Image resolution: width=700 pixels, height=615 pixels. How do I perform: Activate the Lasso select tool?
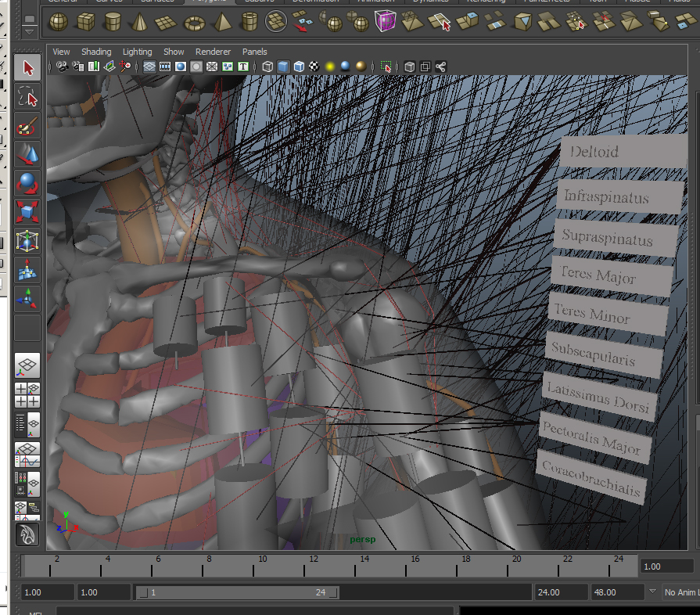(27, 97)
